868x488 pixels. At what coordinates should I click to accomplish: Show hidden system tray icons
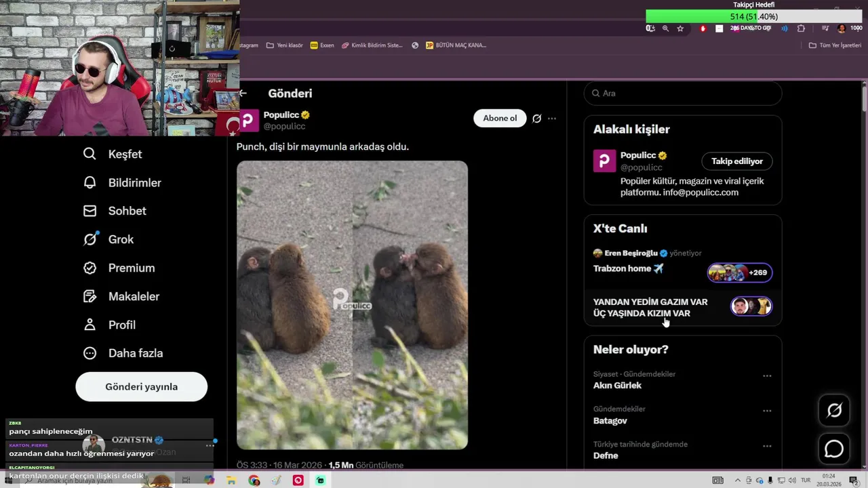pyautogui.click(x=738, y=481)
